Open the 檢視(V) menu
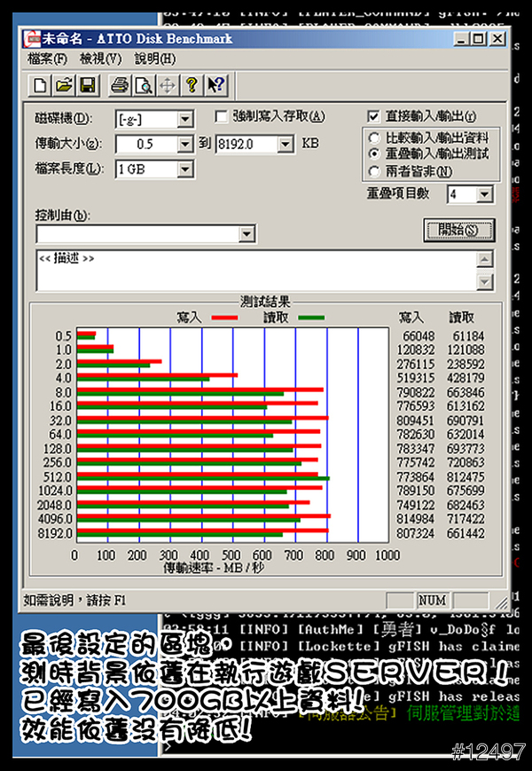532x771 pixels. tap(101, 59)
